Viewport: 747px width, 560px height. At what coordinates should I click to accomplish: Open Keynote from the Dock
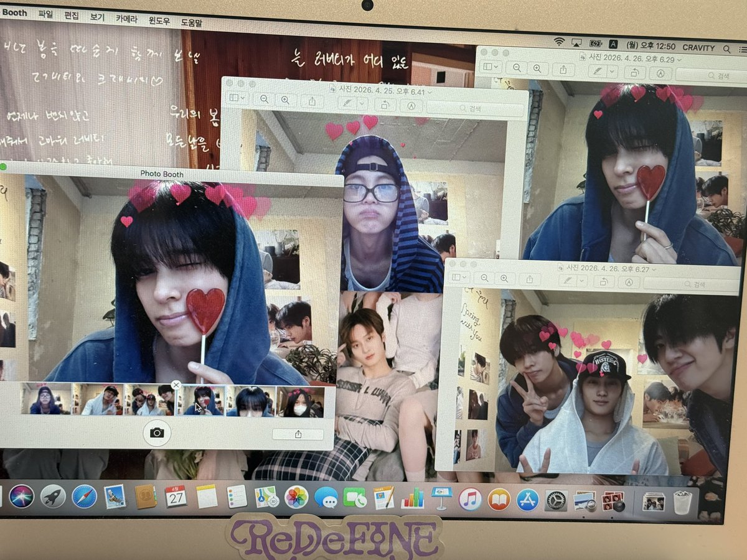coord(441,498)
